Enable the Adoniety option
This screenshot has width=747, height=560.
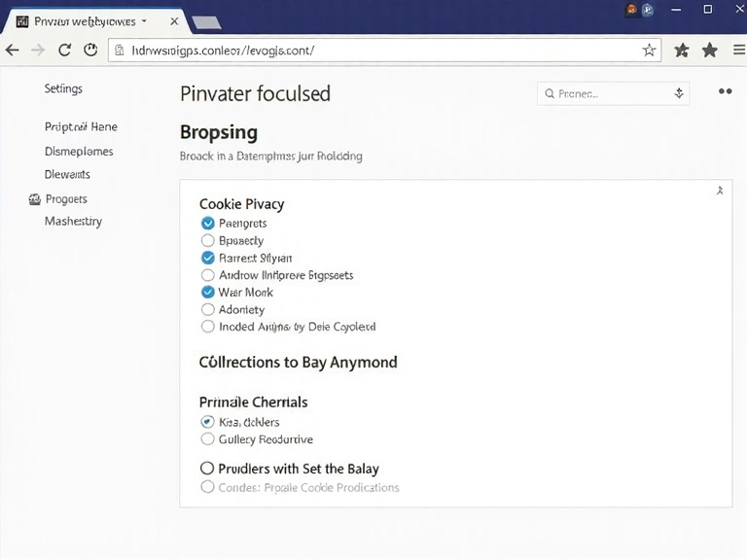click(x=208, y=309)
